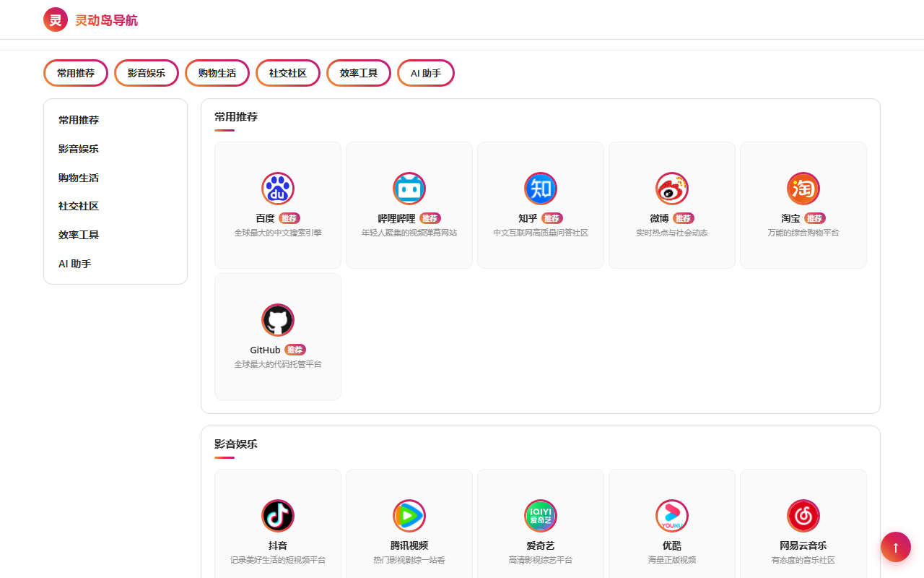
Task: Go to 影音娱乐 in the sidebar
Action: tap(115, 149)
